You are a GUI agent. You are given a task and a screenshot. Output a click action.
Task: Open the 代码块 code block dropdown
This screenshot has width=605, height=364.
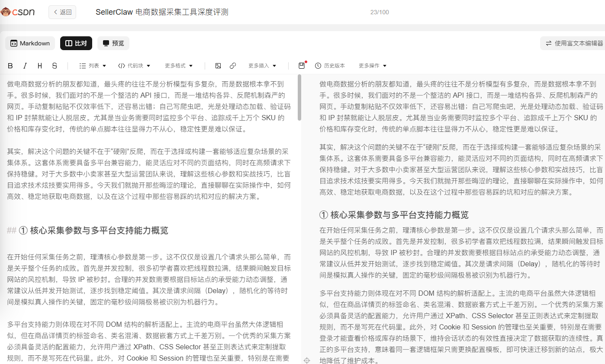click(134, 66)
